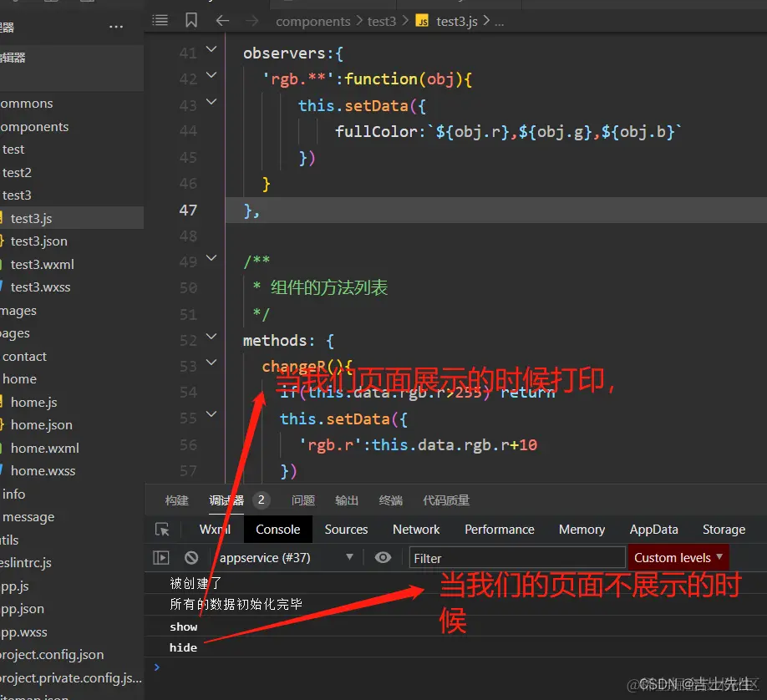Screen dimensions: 767x700
Task: Collapse the fold at line 41 observers
Action: (211, 49)
